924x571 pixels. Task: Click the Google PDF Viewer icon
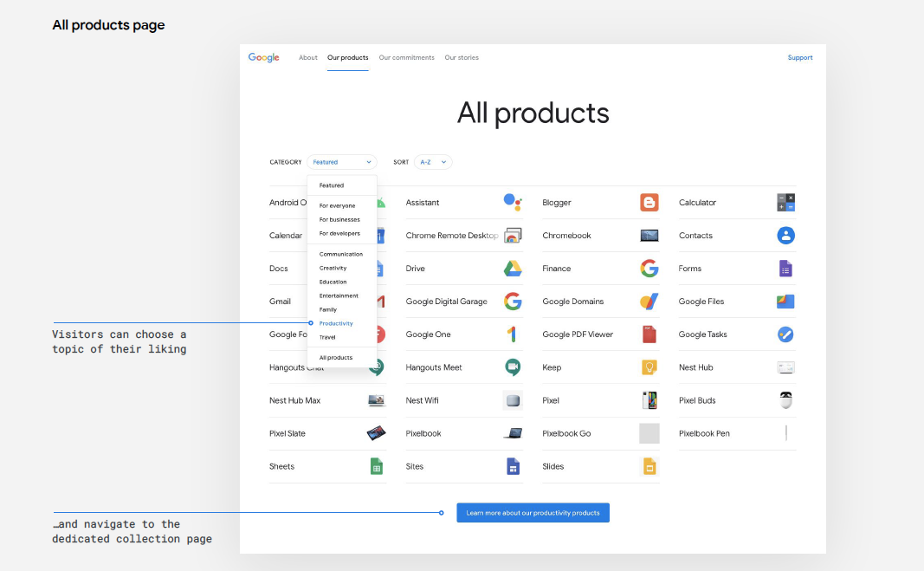[649, 334]
